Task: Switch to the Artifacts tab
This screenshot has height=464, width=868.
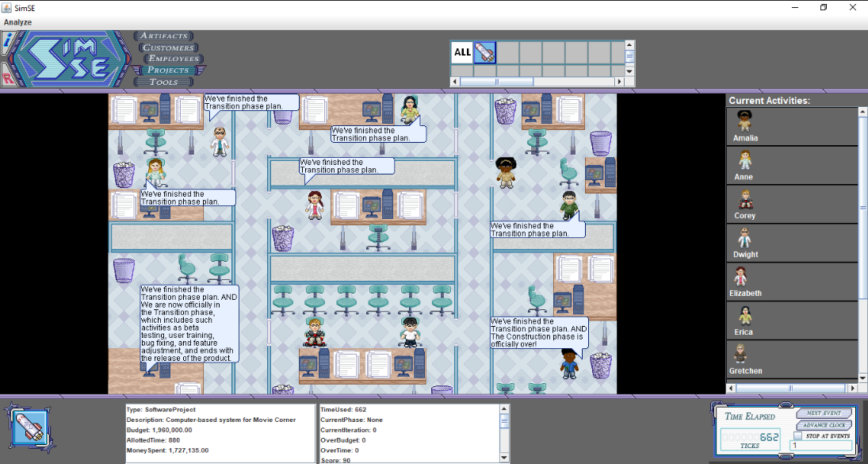Action: pos(164,36)
